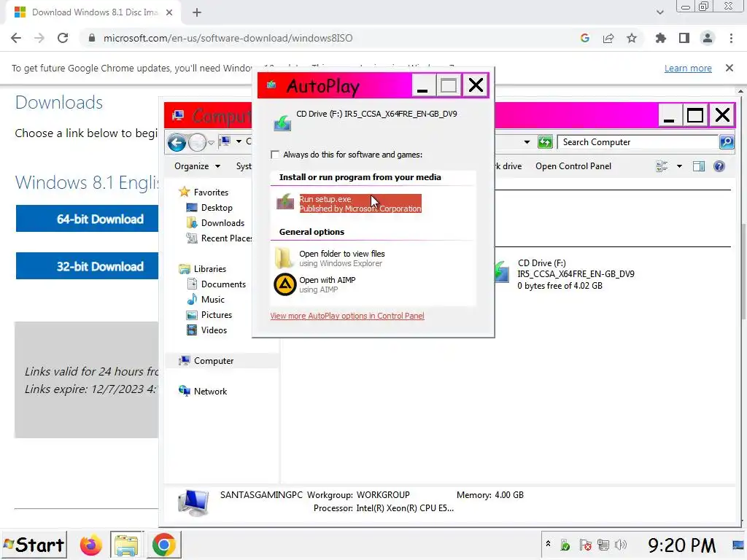
Task: Close the Download Windows 8.1 tab
Action: point(169,12)
